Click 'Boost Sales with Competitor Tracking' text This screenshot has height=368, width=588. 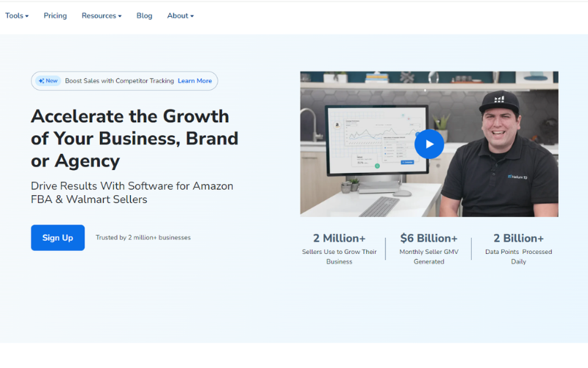pos(119,81)
